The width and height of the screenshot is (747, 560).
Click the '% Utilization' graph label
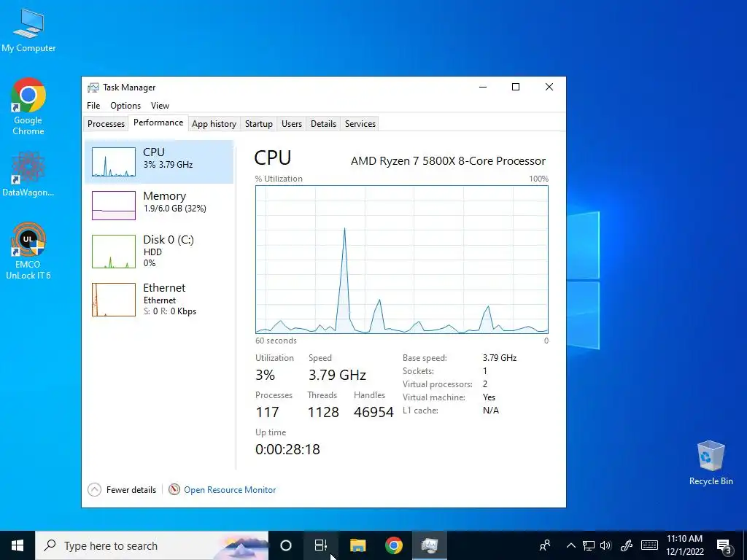click(x=279, y=179)
